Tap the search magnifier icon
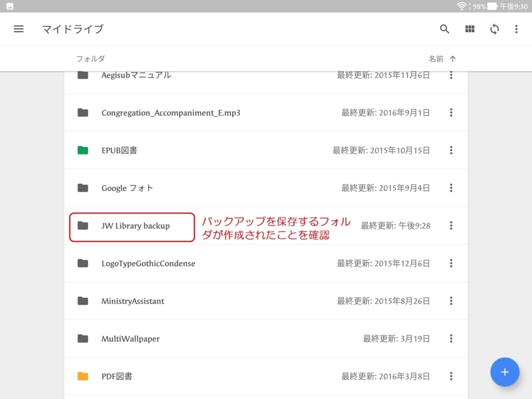 (x=445, y=29)
